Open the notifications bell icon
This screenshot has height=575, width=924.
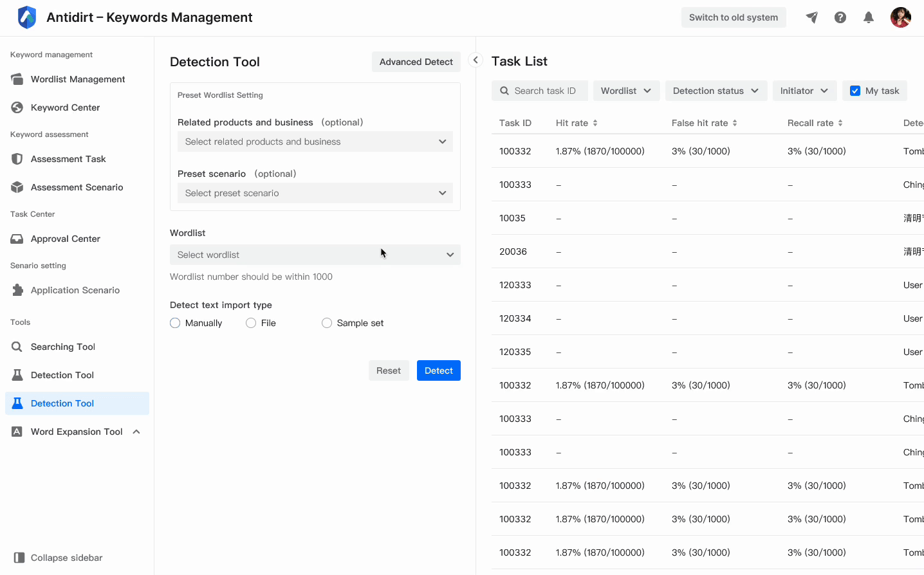869,17
